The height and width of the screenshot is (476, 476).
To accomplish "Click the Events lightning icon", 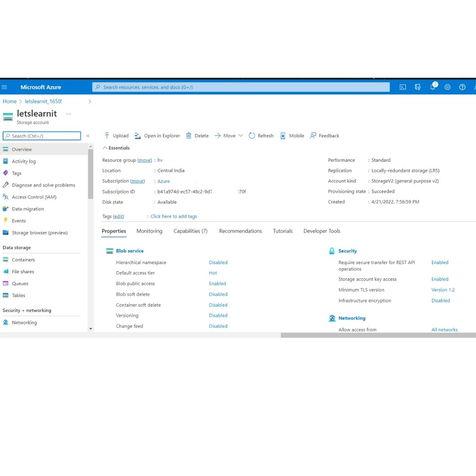I will click(x=5, y=220).
